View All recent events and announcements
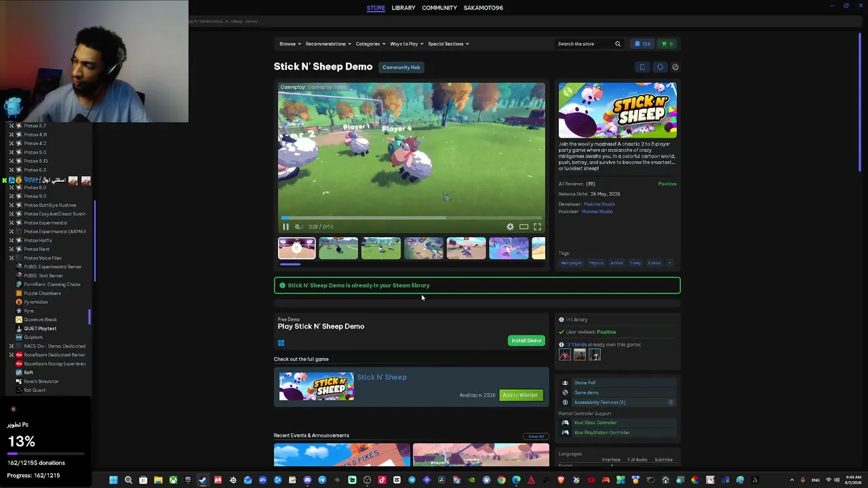Image resolution: width=868 pixels, height=488 pixels. coord(536,436)
